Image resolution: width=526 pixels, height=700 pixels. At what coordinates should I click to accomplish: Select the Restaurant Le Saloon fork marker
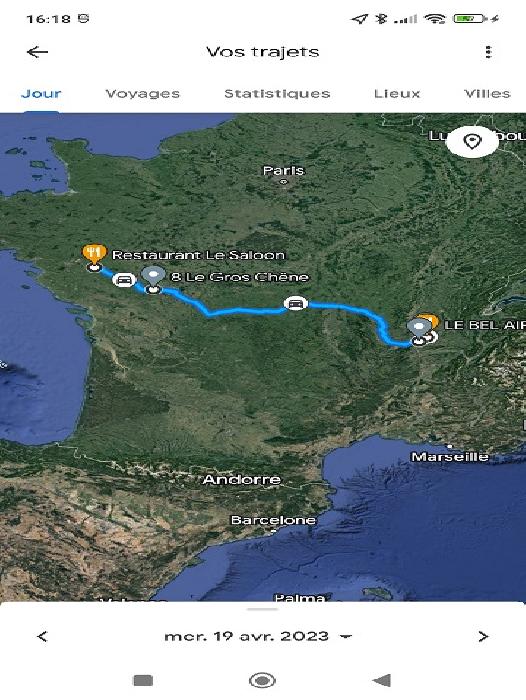pos(94,254)
